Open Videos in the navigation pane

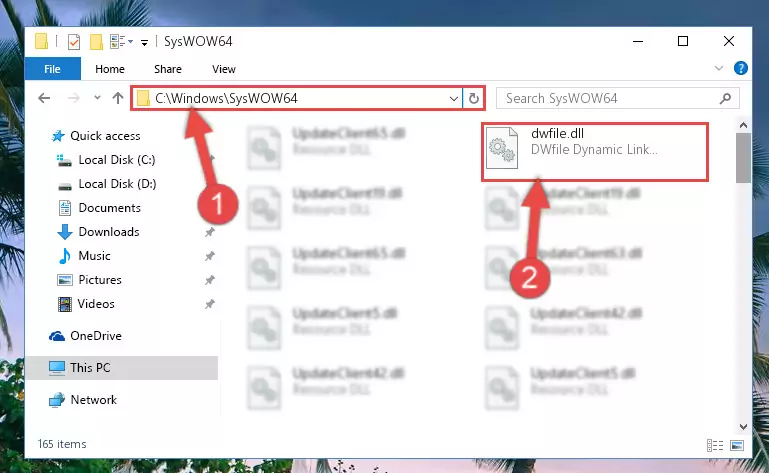pyautogui.click(x=96, y=304)
